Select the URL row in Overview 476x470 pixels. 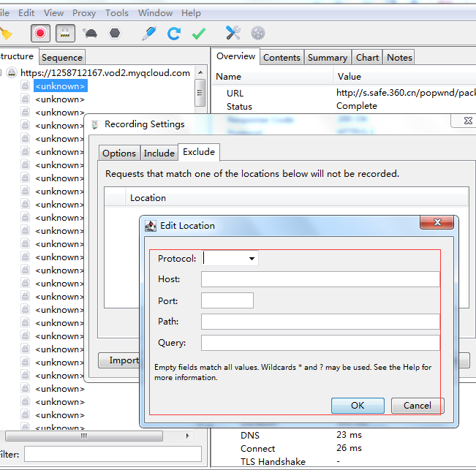344,93
